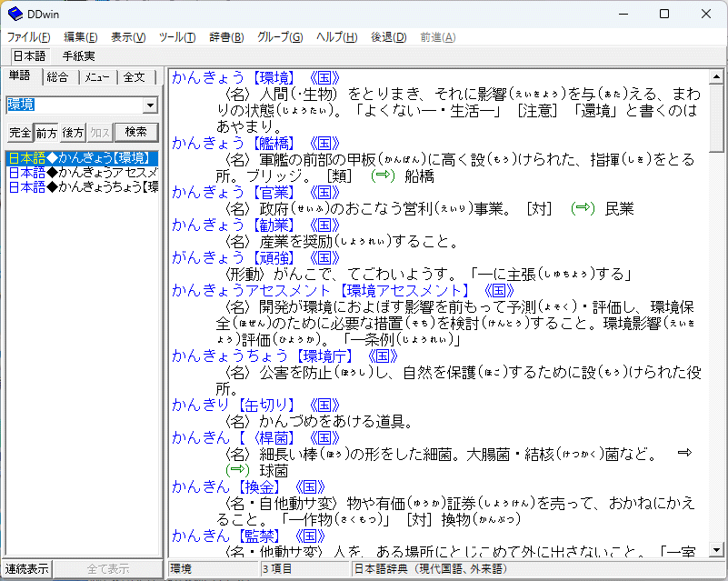
Task: Open the ツール(T) menu
Action: 177,37
